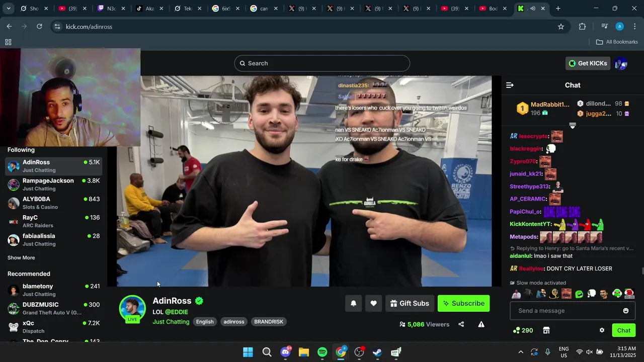Open the Just Chatting category link
The image size is (644, 362).
(171, 322)
